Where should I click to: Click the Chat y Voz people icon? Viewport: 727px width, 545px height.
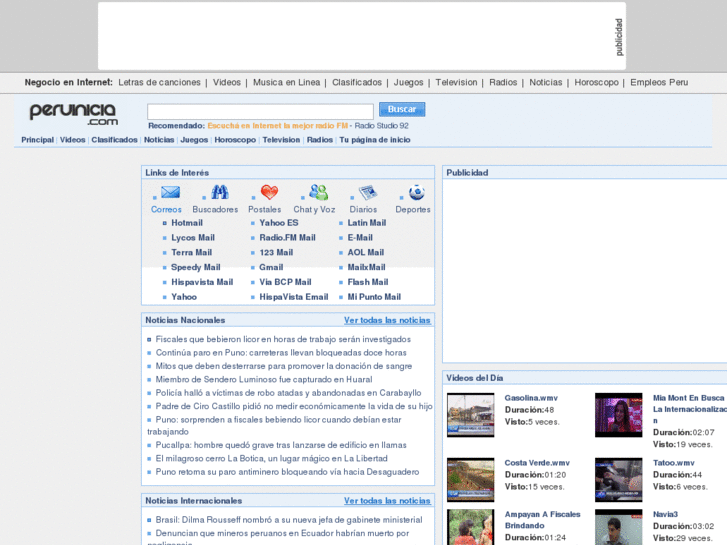[319, 192]
